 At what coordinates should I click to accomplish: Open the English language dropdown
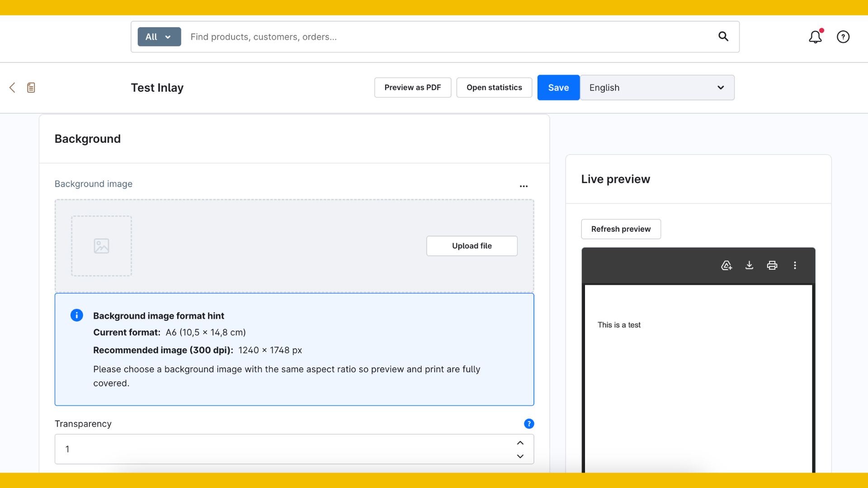(657, 88)
